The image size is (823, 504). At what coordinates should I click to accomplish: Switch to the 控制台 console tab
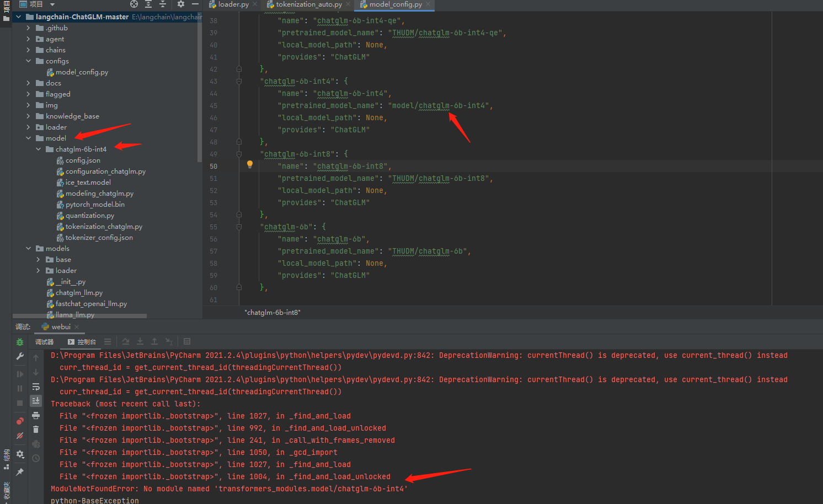(x=82, y=342)
